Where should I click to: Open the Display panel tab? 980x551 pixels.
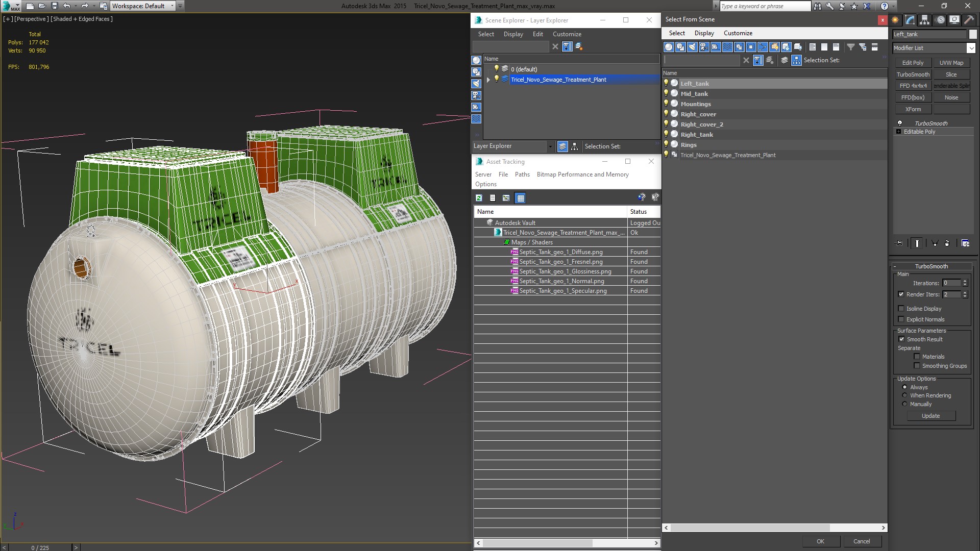(x=954, y=20)
